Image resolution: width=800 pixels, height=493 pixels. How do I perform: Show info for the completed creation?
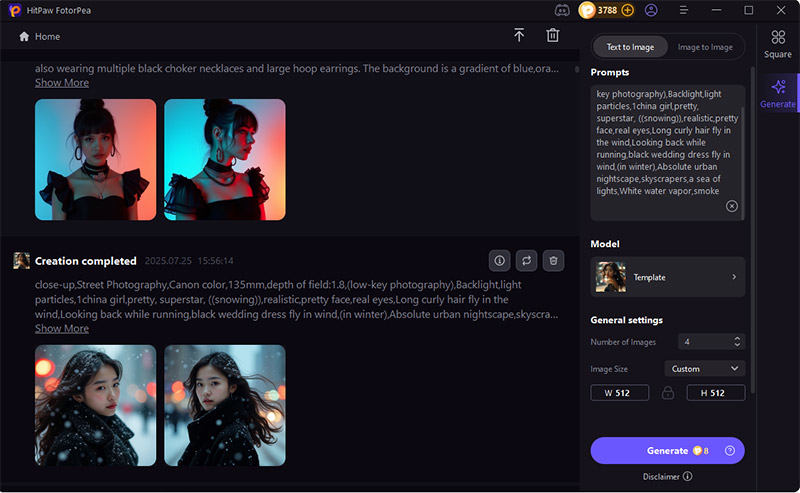point(499,261)
